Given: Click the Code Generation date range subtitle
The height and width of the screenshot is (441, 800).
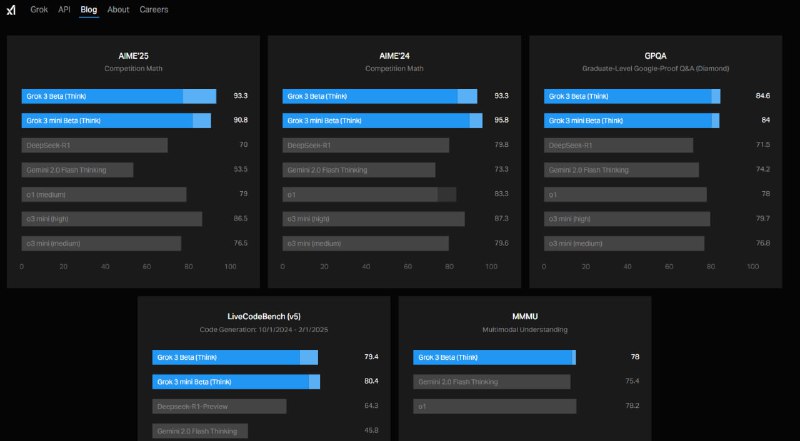Looking at the screenshot, I should click(x=264, y=330).
